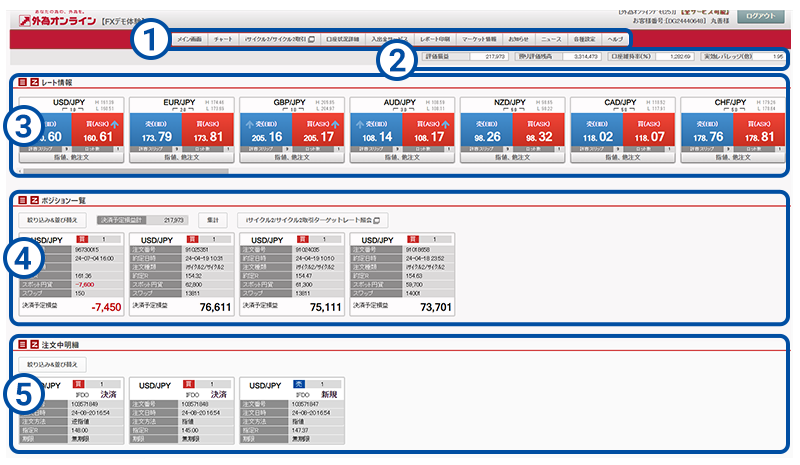Click iサイクル2/サイクル2取引ターゲットレート照会 button

tap(312, 220)
